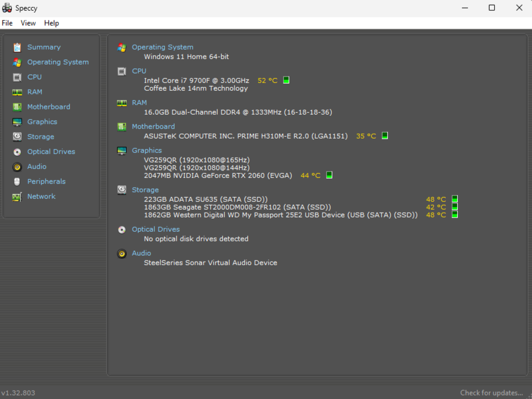Click the ADATA SU635 temperature indicator

[x=455, y=199]
